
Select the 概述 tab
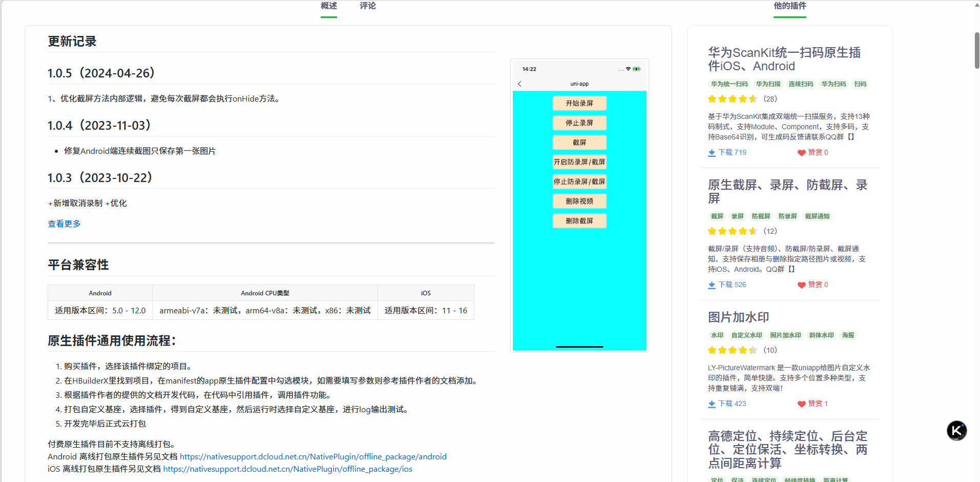(328, 6)
